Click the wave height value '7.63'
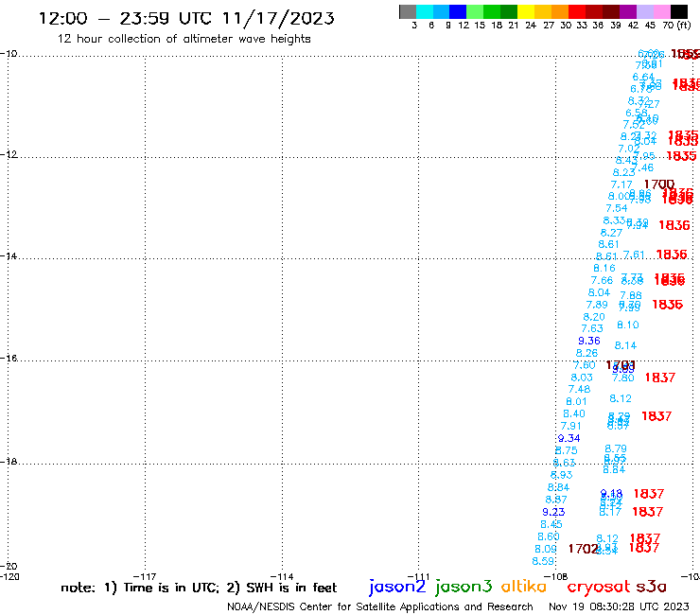 (x=592, y=328)
